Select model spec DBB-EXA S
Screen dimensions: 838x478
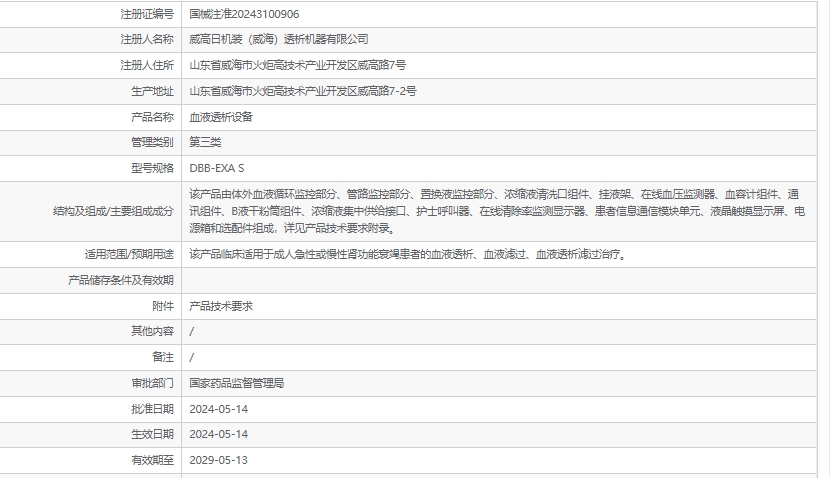216,168
